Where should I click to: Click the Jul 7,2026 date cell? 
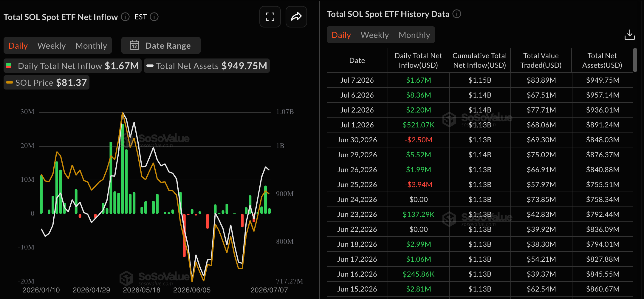(357, 80)
